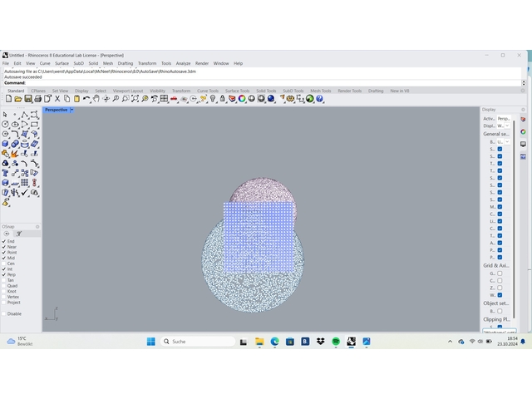The height and width of the screenshot is (399, 532).
Task: Click the Zoom Extents icon
Action: 135,99
